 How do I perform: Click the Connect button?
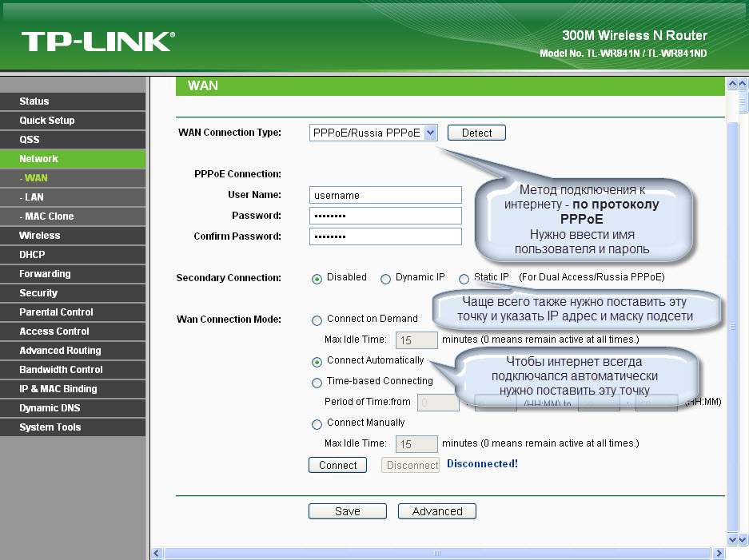337,465
